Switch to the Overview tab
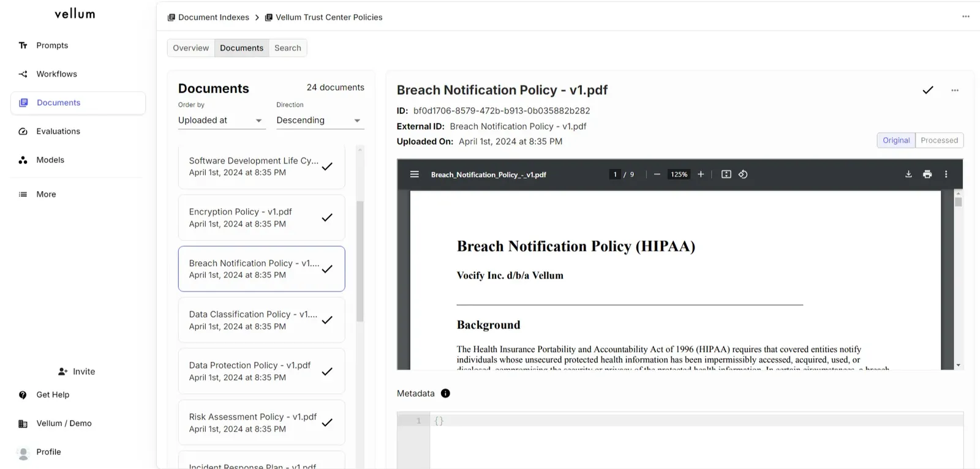The width and height of the screenshot is (980, 469). pyautogui.click(x=191, y=48)
